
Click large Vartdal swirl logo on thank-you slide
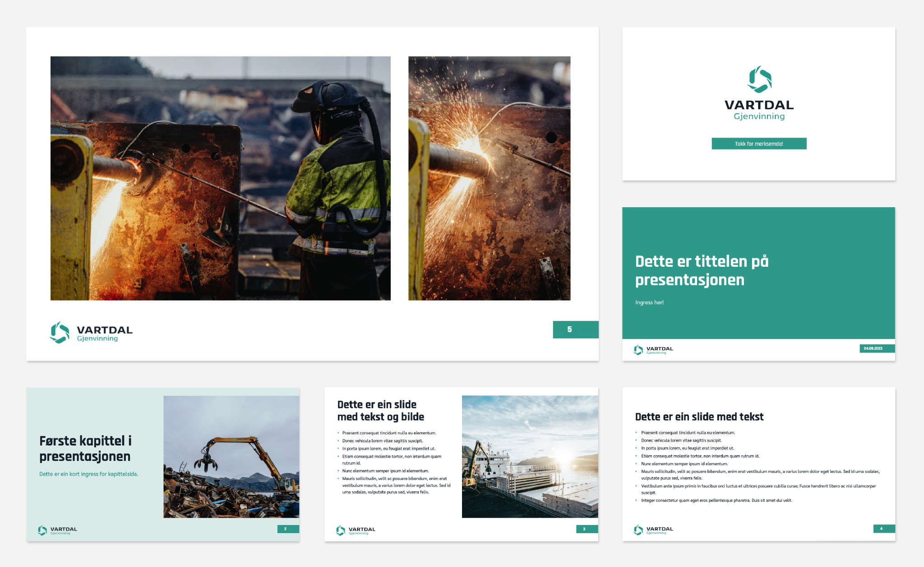click(x=759, y=79)
